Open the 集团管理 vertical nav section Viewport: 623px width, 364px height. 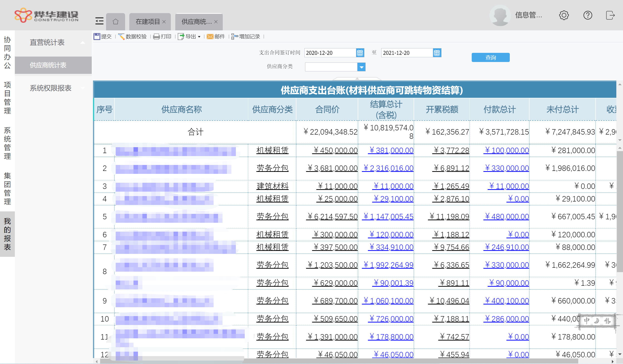tap(7, 188)
